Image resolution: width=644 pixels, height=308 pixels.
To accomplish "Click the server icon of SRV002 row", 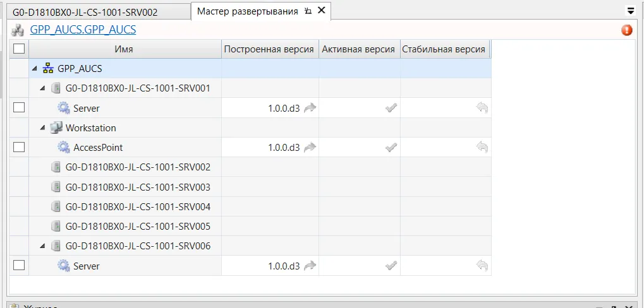I will point(56,167).
